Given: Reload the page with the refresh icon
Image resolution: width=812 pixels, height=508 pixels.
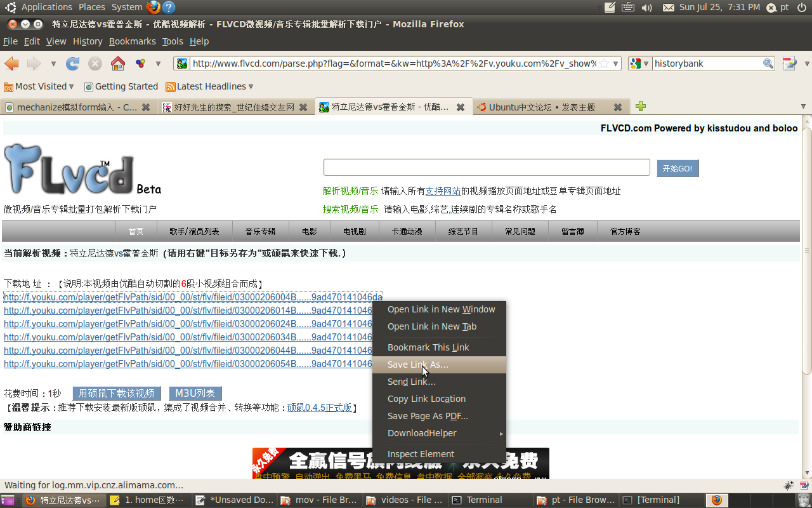Looking at the screenshot, I should coord(73,63).
